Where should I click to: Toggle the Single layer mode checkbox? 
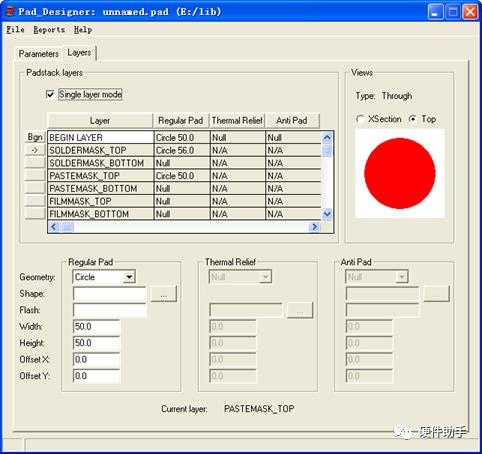(50, 95)
